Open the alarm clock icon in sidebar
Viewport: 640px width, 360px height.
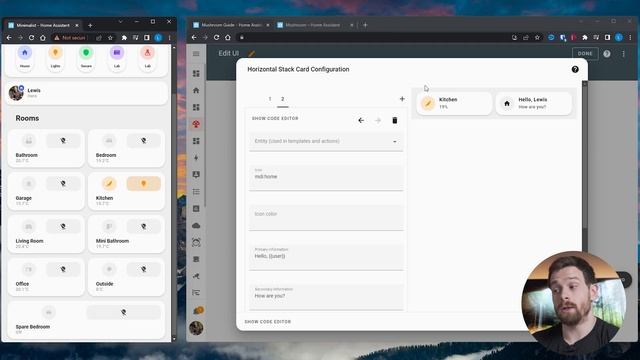point(196,242)
